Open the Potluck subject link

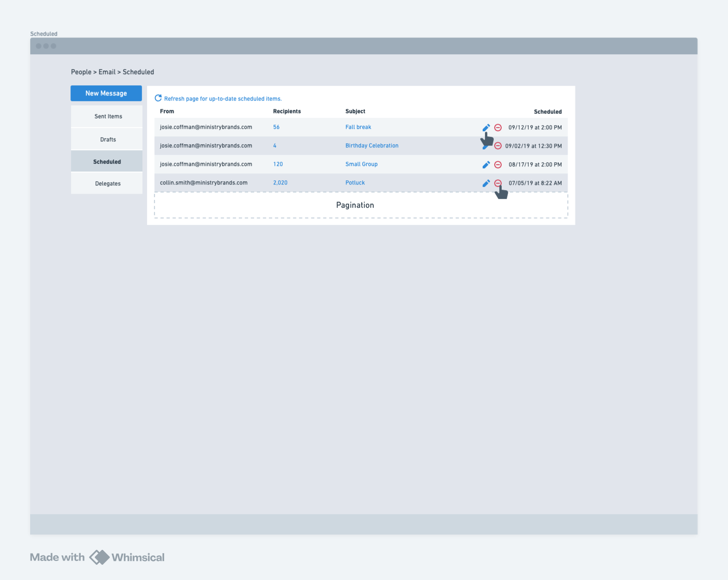pos(355,183)
